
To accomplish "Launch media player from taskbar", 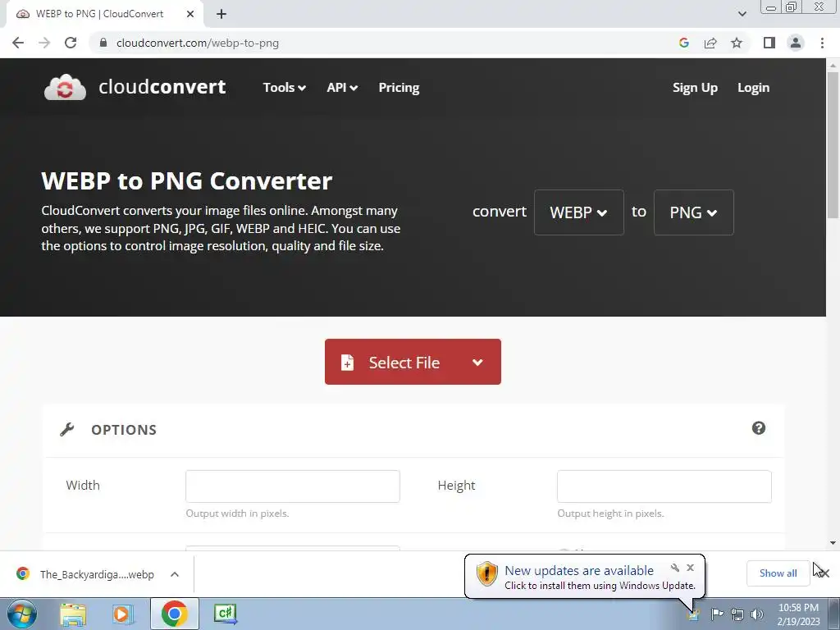I will (x=122, y=614).
